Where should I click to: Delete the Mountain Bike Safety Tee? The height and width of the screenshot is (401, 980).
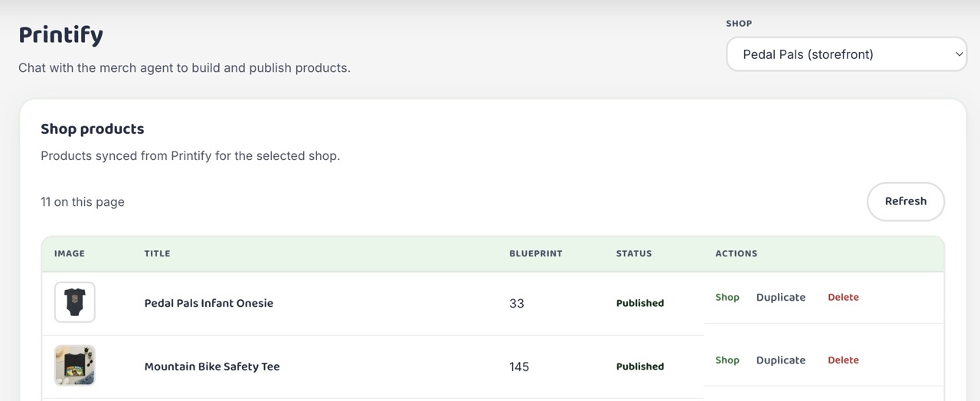point(843,360)
